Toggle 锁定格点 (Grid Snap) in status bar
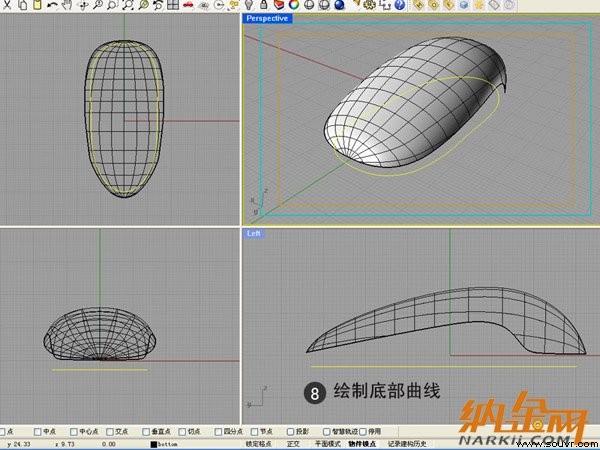Screen dimensions: 600x450 pyautogui.click(x=258, y=444)
